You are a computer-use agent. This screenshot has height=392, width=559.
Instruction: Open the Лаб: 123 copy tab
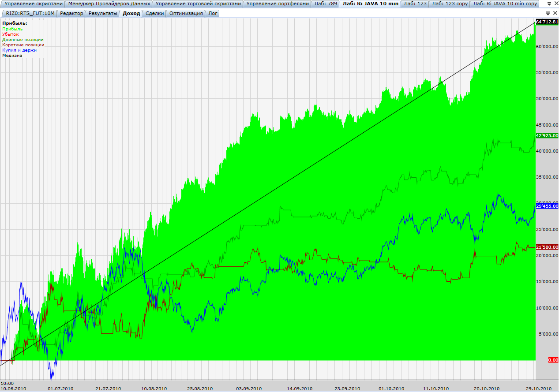[450, 4]
